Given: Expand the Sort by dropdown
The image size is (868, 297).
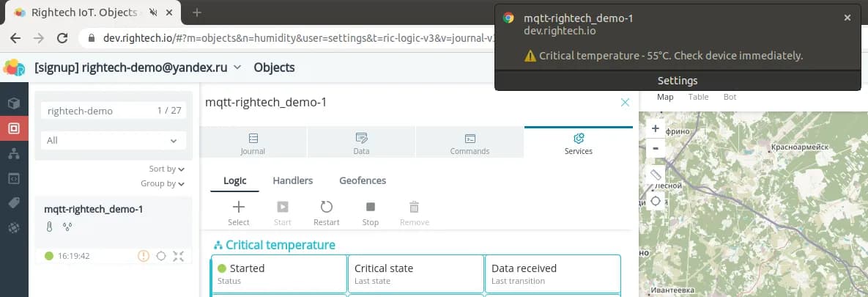Looking at the screenshot, I should coord(166,169).
